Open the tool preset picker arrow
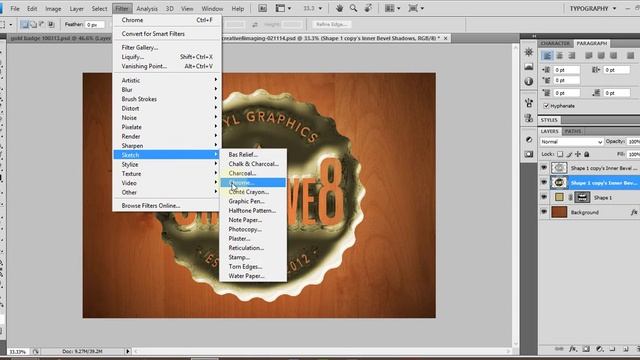The height and width of the screenshot is (360, 640). 11,24
